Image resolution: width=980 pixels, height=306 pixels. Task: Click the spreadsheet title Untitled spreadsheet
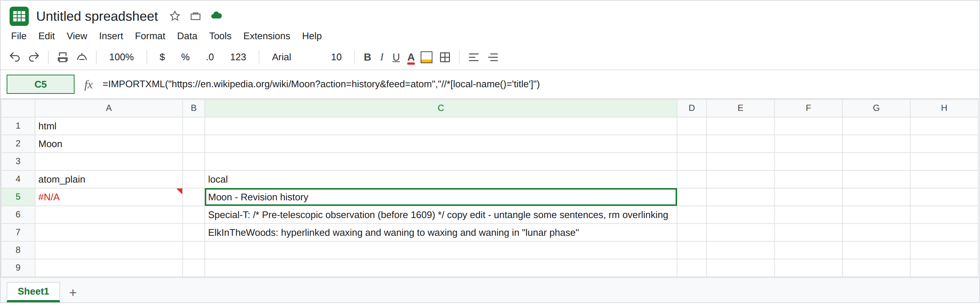(x=97, y=16)
